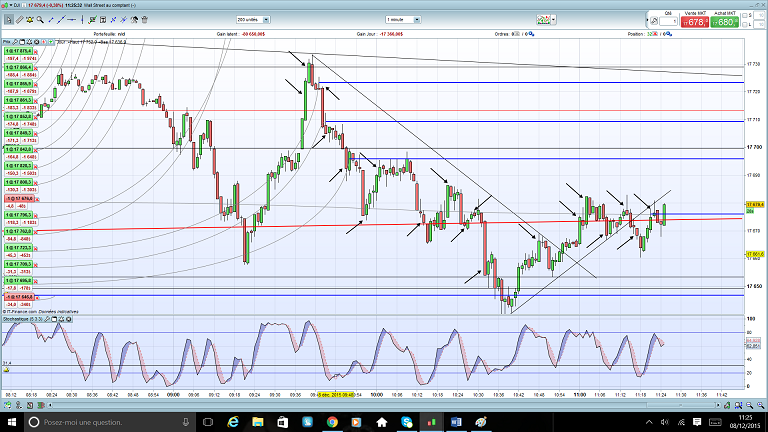Image resolution: width=768 pixels, height=432 pixels.
Task: Sell at market with Vente MKT button
Action: click(695, 22)
